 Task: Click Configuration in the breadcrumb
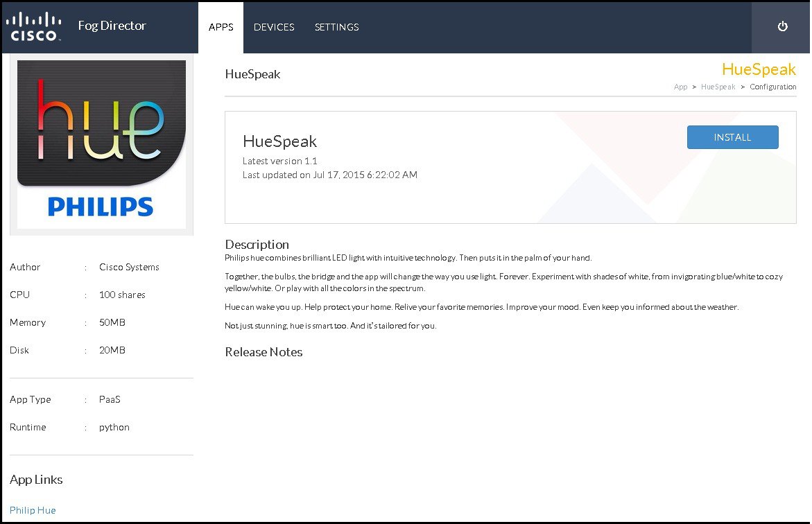tap(772, 87)
